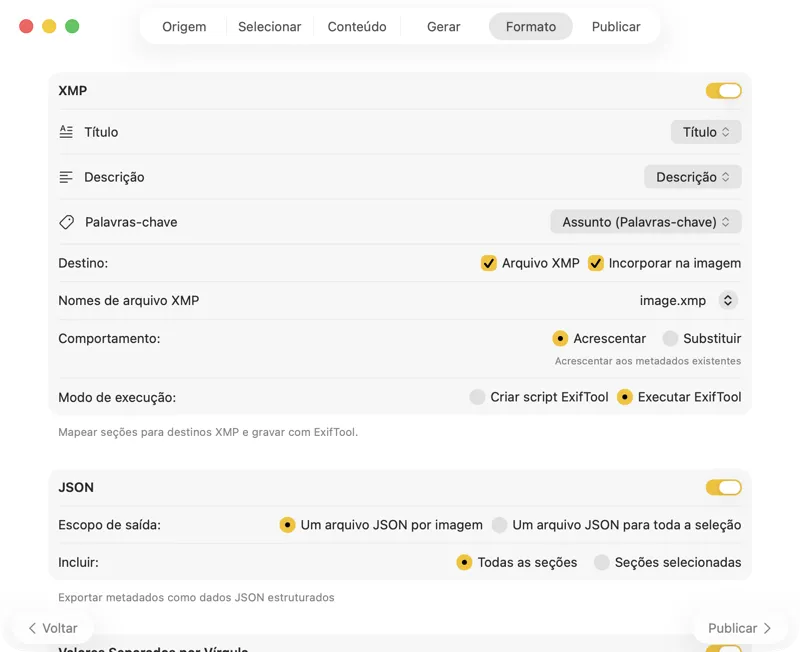Uncheck the Arquivo XMP destination checkbox
800x652 pixels.
coord(489,263)
